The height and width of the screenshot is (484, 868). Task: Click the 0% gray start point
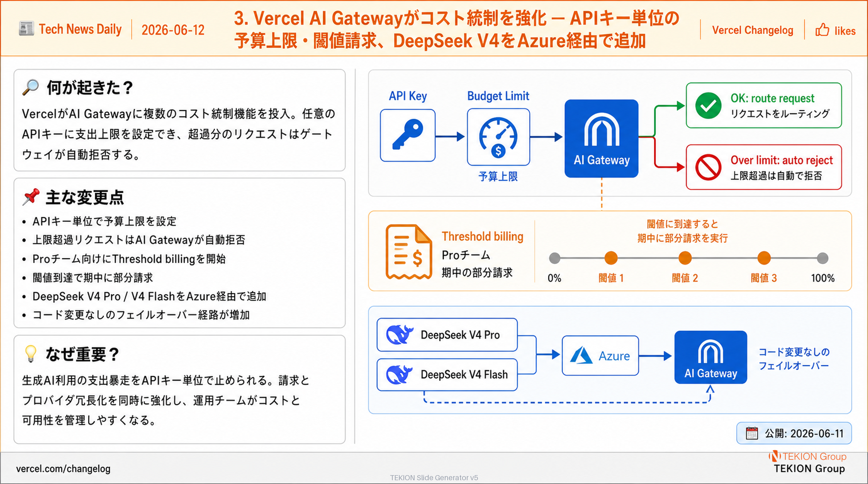click(x=554, y=258)
